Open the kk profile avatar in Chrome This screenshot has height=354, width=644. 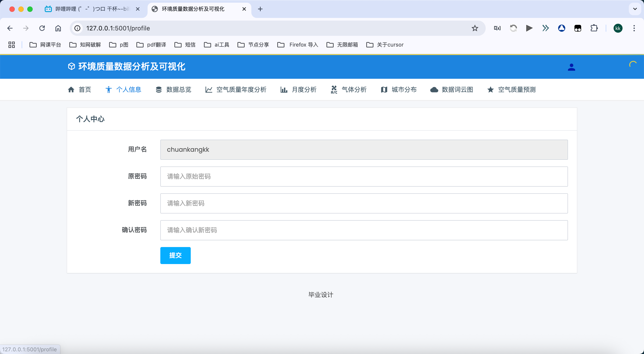(x=618, y=28)
